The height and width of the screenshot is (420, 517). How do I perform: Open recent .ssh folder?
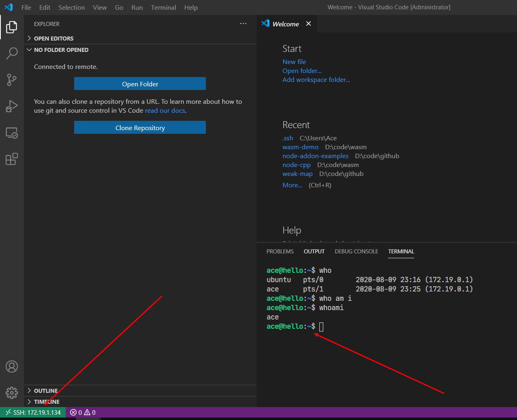coord(288,138)
